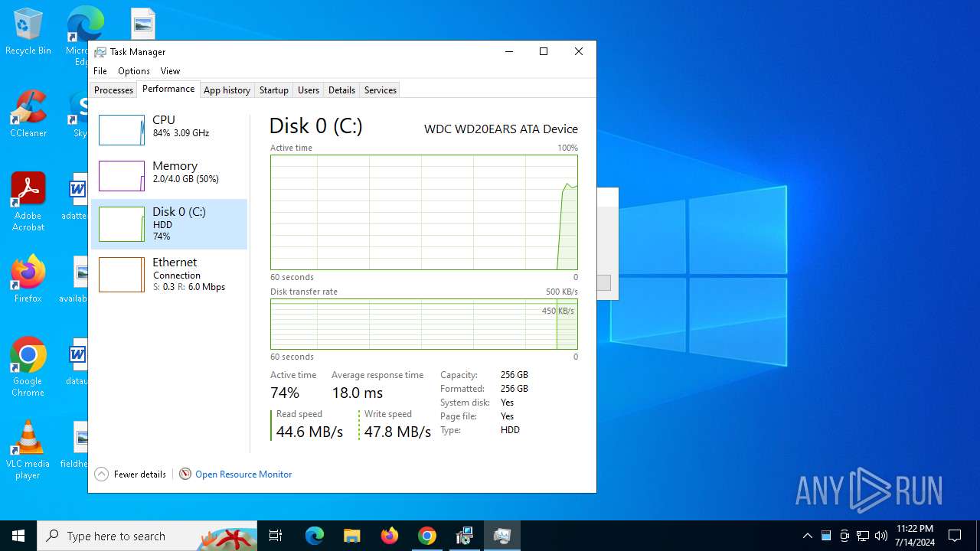This screenshot has width=980, height=551.
Task: Open the View menu
Action: [x=170, y=71]
